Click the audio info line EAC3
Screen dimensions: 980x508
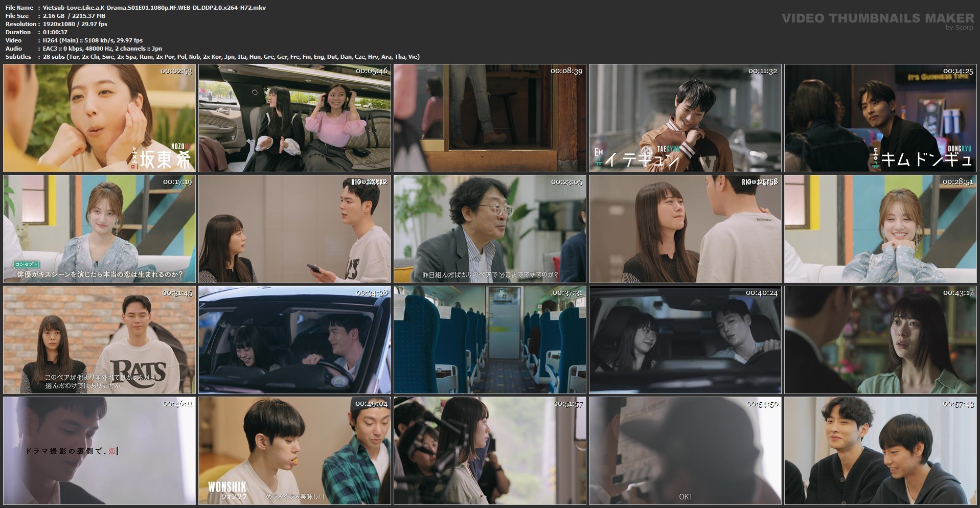102,49
